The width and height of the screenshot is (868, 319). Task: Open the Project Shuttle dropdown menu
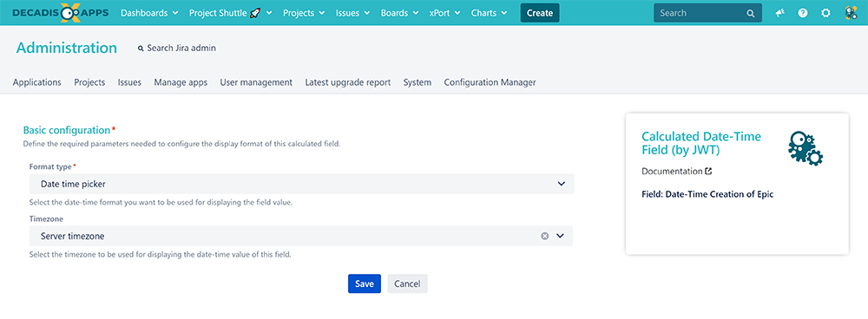(230, 13)
